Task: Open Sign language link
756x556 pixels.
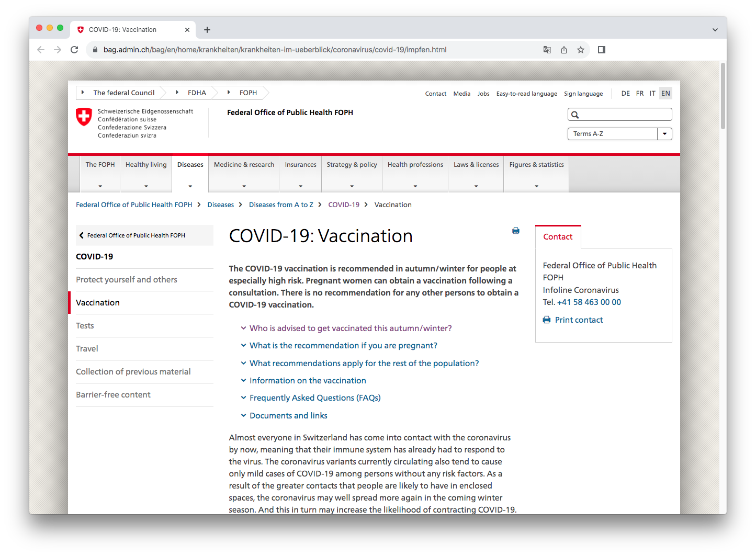Action: [583, 94]
